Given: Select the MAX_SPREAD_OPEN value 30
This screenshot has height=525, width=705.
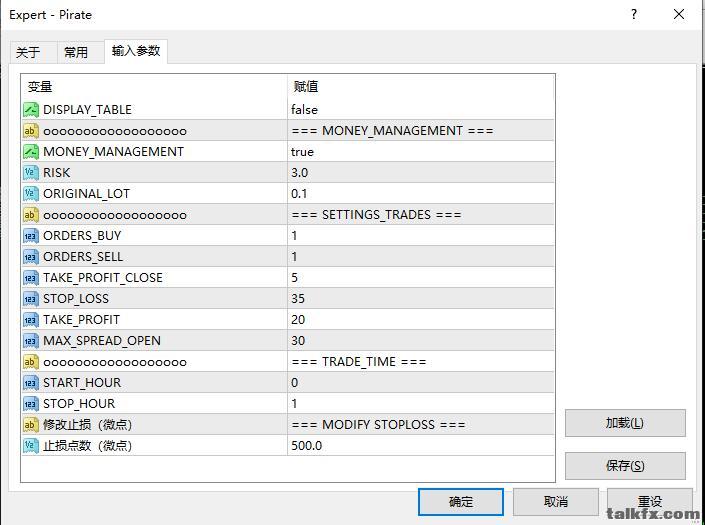Looking at the screenshot, I should [x=298, y=340].
